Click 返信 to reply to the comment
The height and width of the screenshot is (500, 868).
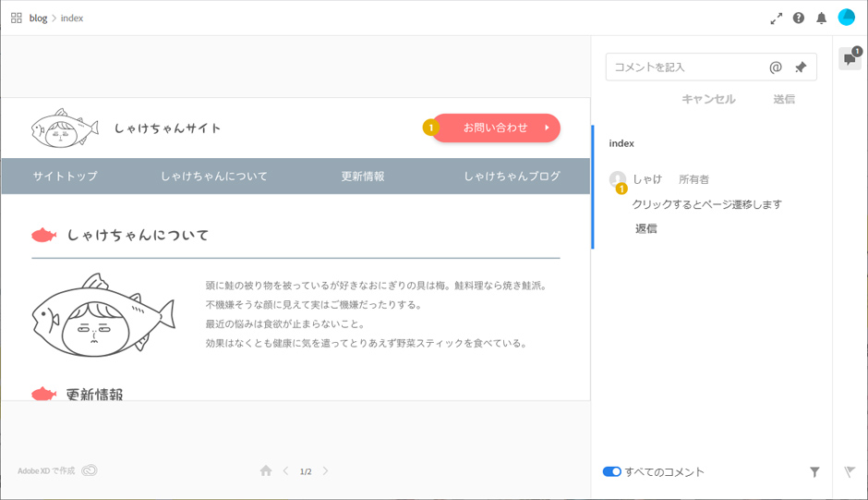[x=645, y=228]
